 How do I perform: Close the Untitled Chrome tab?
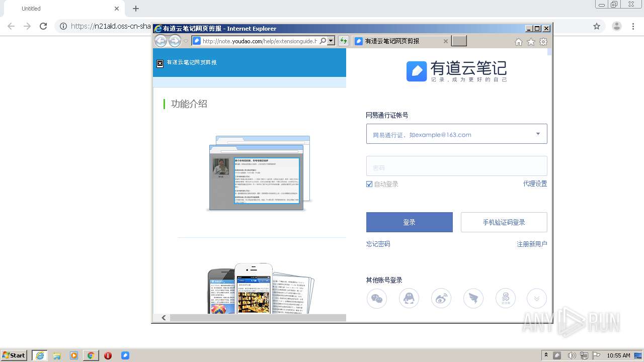coord(117,9)
